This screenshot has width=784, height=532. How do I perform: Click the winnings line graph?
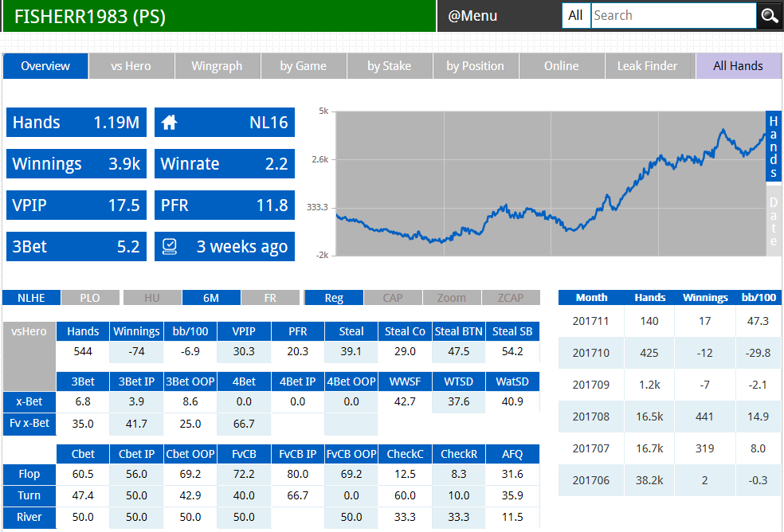(551, 183)
